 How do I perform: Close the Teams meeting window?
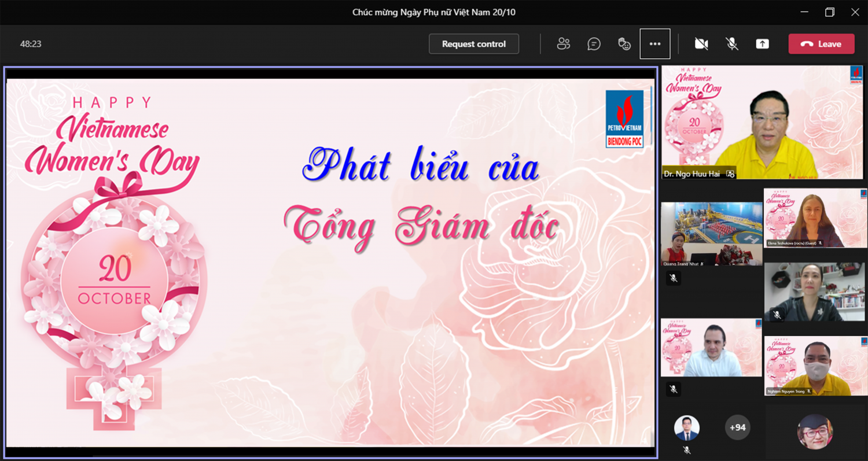(x=855, y=12)
